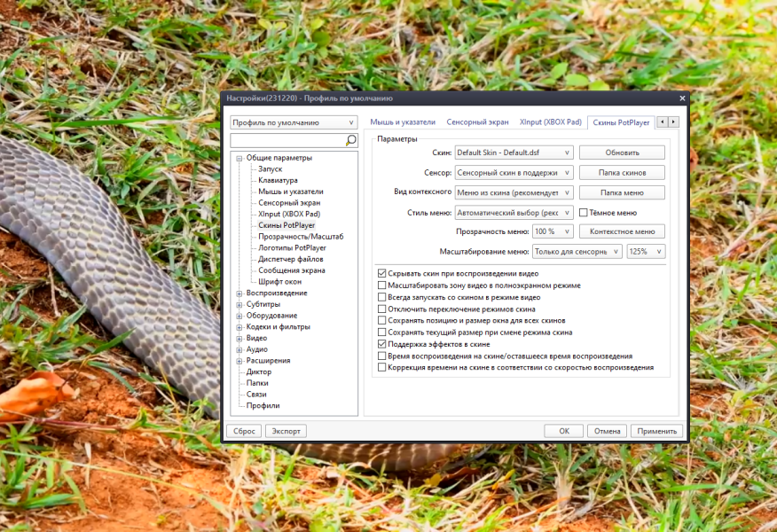Close the Настройки dialog window
This screenshot has width=777, height=532.
click(682, 98)
